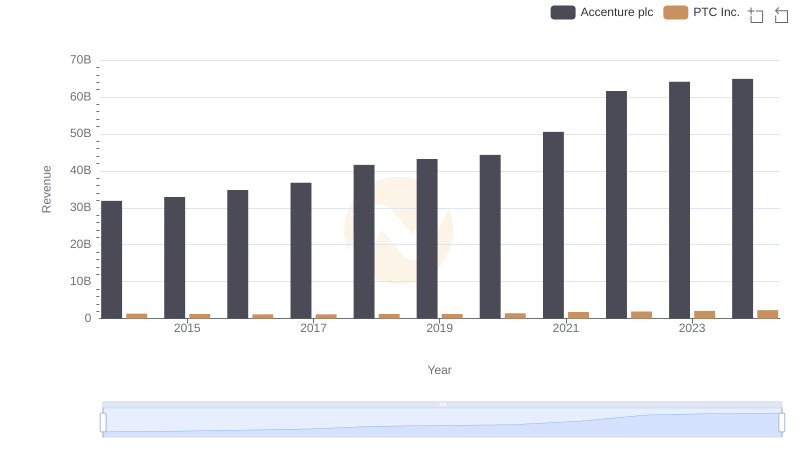Click the PTC Inc. bar for 2015
This screenshot has width=800, height=461.
point(199,316)
